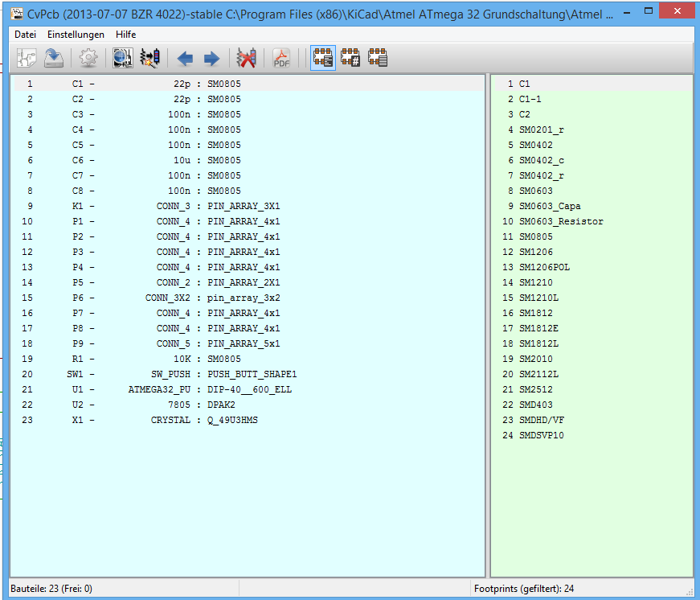Click the view selected footprint icon

pyautogui.click(x=122, y=58)
